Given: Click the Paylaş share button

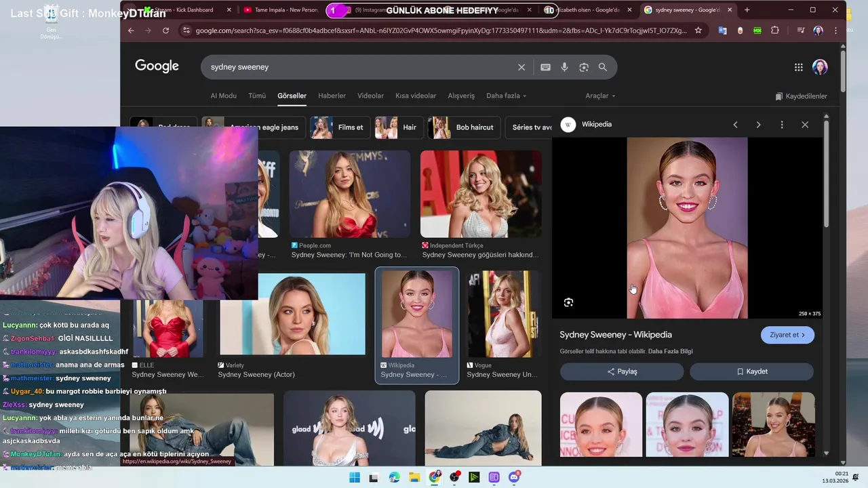Looking at the screenshot, I should 622,371.
